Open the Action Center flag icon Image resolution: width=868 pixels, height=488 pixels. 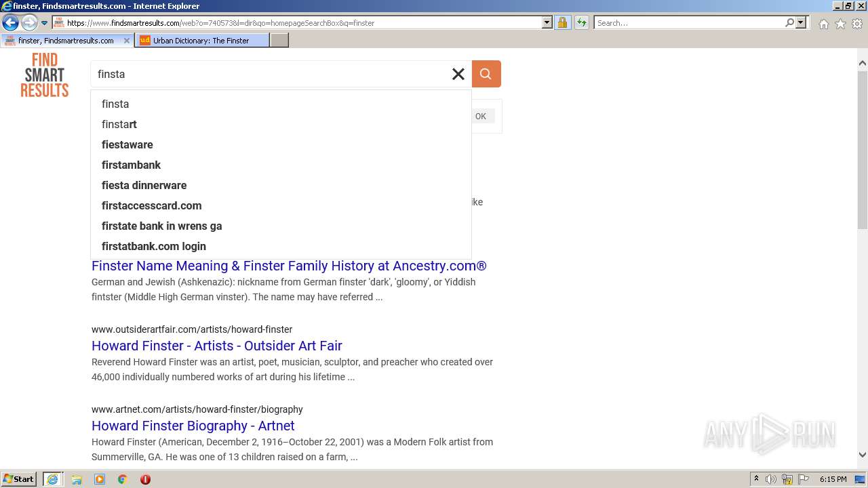click(803, 479)
